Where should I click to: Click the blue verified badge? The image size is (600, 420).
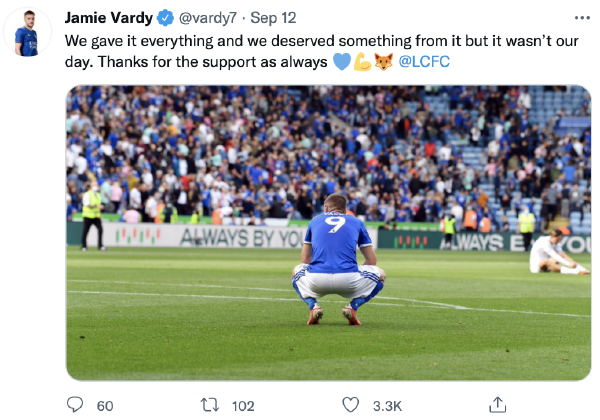pos(165,18)
